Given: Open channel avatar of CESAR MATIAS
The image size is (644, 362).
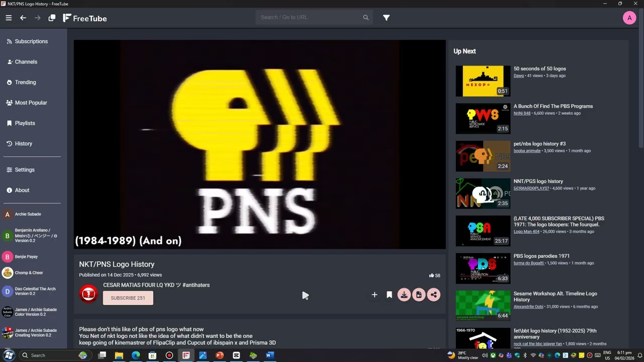Looking at the screenshot, I should coord(89,294).
